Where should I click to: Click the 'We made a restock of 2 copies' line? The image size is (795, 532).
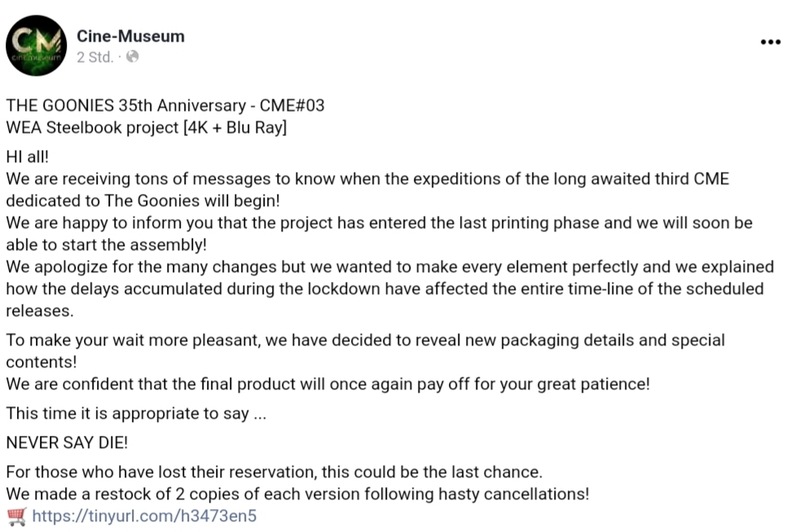point(297,494)
